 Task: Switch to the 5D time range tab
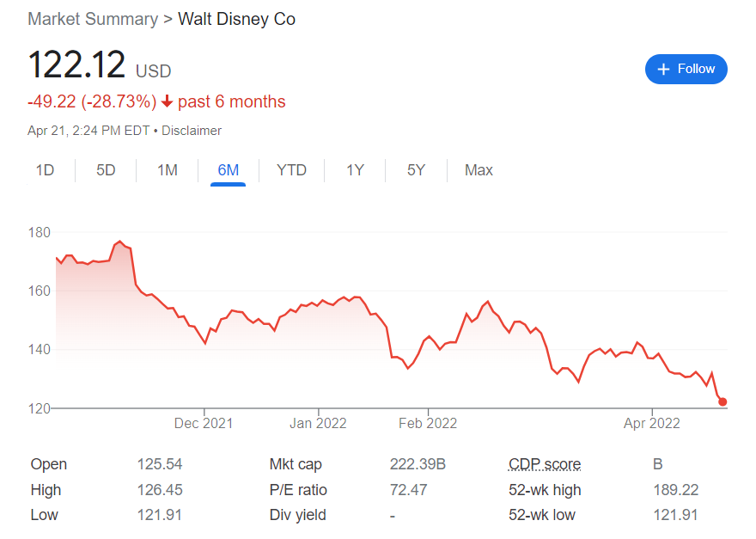click(x=106, y=170)
